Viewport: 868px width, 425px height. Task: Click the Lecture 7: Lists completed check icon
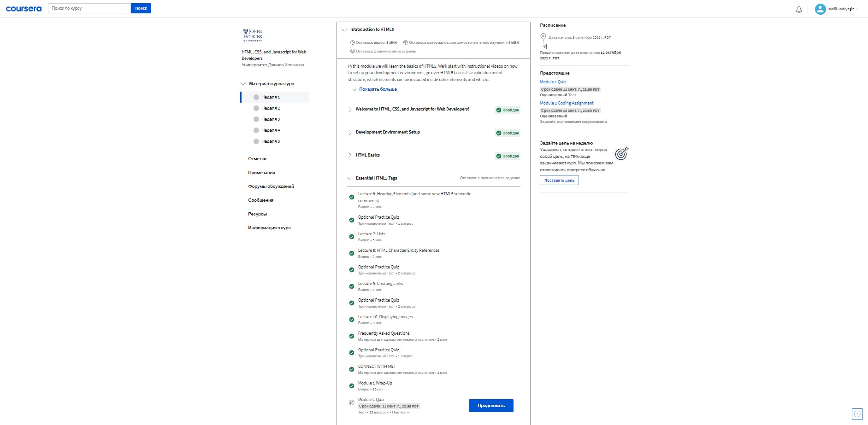(x=352, y=237)
